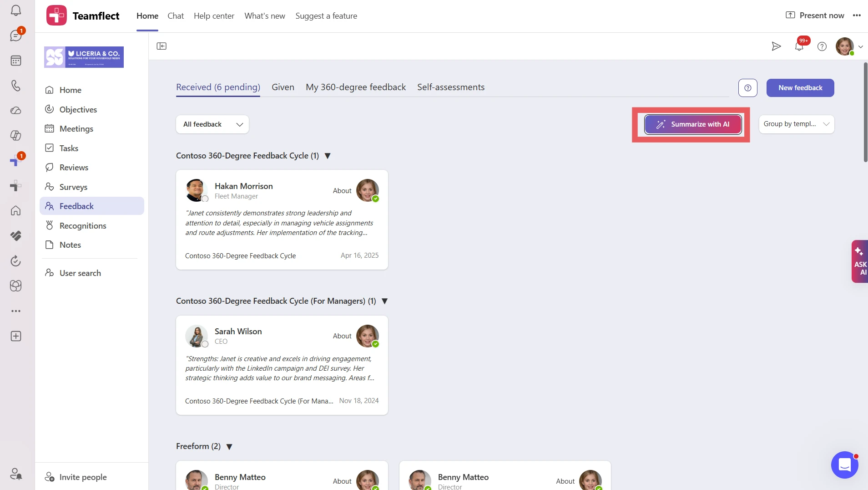The image size is (868, 490).
Task: Collapse the sidebar panel toggle icon
Action: pyautogui.click(x=161, y=46)
